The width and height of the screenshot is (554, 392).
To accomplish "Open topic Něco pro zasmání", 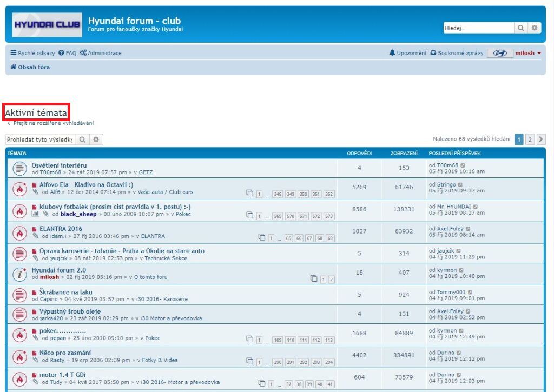I will pos(65,353).
